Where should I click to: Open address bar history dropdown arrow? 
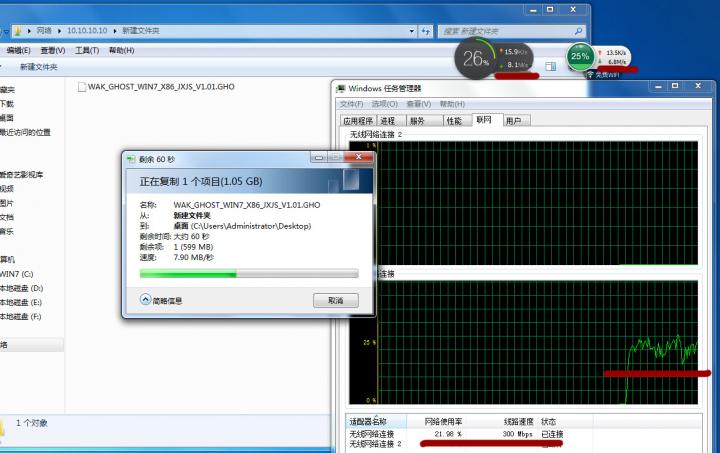[411, 31]
